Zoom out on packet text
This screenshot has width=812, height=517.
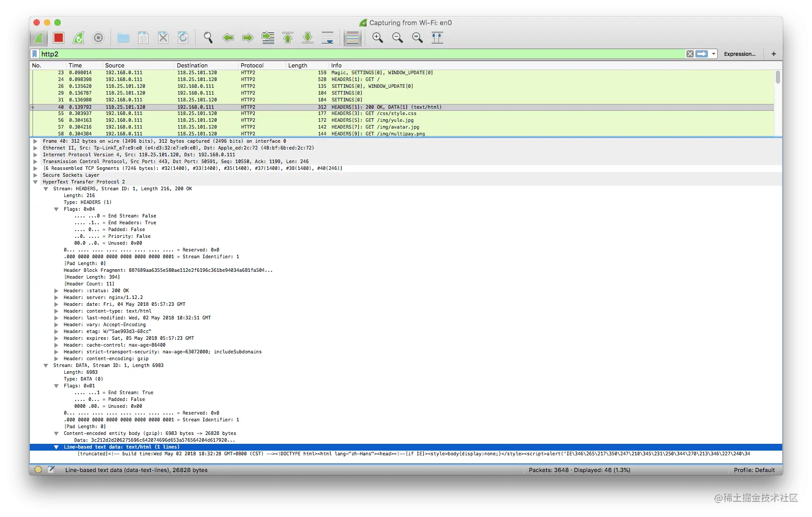click(398, 38)
